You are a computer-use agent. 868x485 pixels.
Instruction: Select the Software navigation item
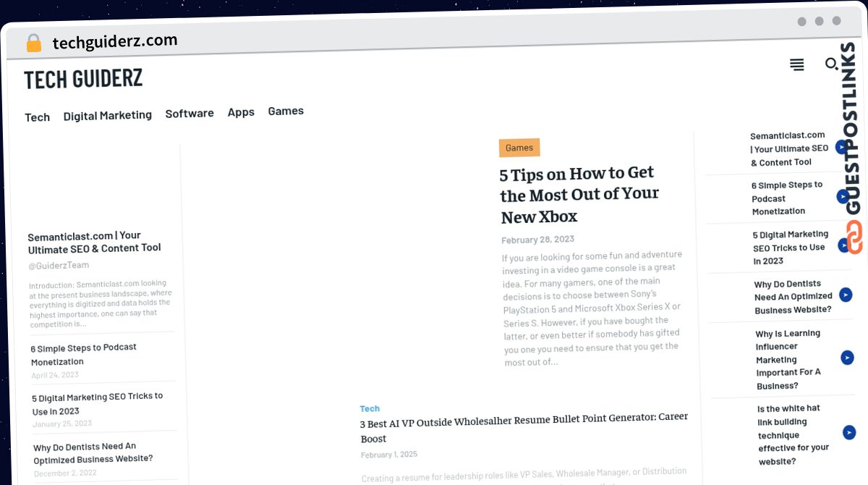click(190, 114)
